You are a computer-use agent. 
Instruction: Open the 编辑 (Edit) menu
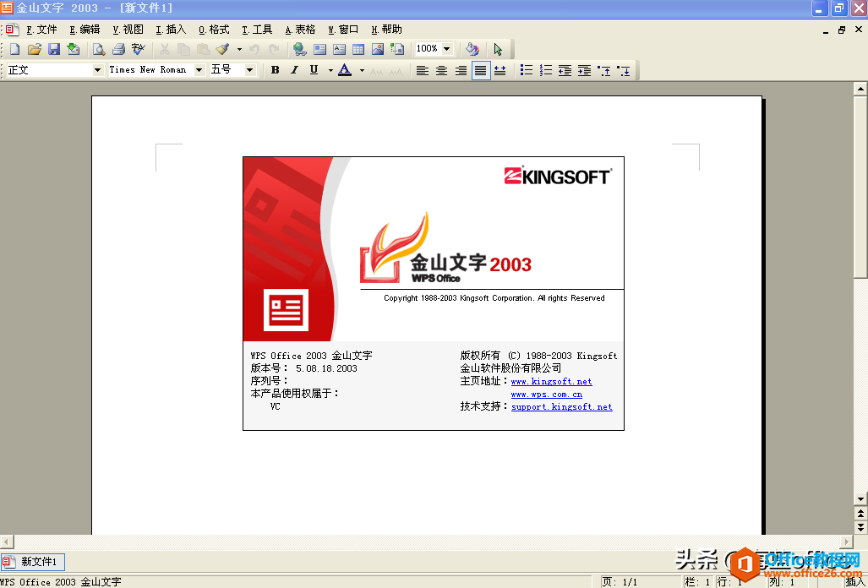pyautogui.click(x=85, y=30)
